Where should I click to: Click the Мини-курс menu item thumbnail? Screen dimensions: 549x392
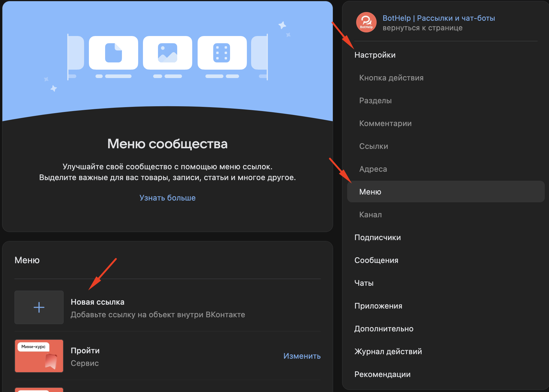tap(39, 356)
